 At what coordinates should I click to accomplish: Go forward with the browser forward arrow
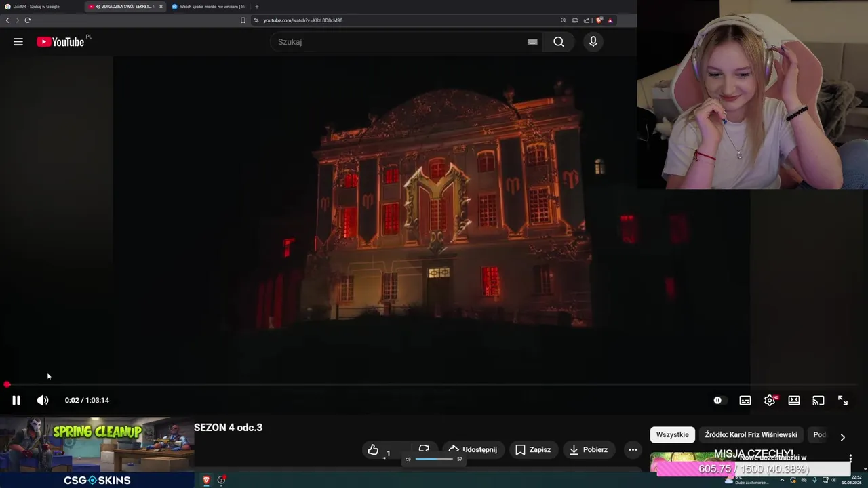click(x=17, y=20)
